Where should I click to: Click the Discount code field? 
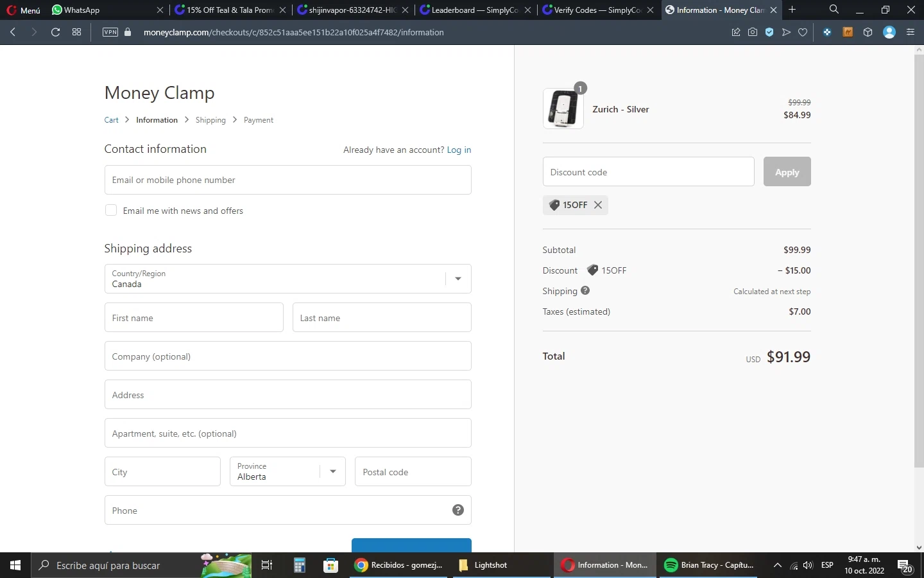tap(648, 171)
